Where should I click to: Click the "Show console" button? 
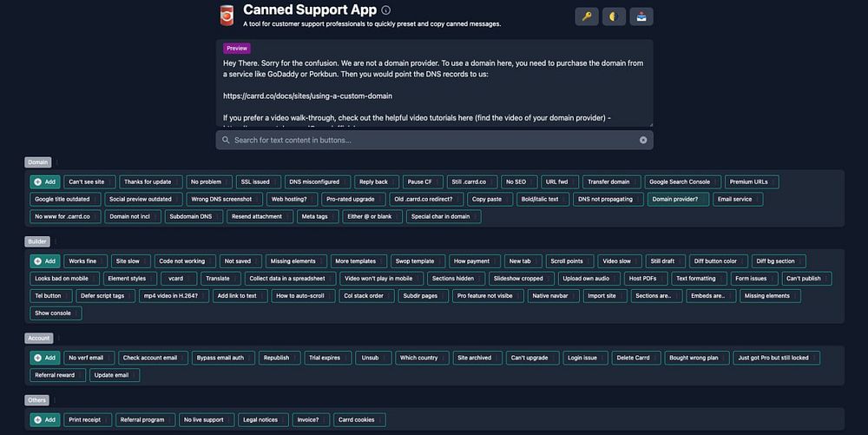click(56, 312)
